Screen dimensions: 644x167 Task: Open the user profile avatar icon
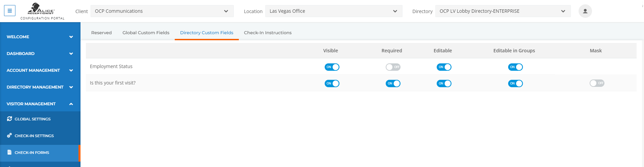[x=585, y=11]
